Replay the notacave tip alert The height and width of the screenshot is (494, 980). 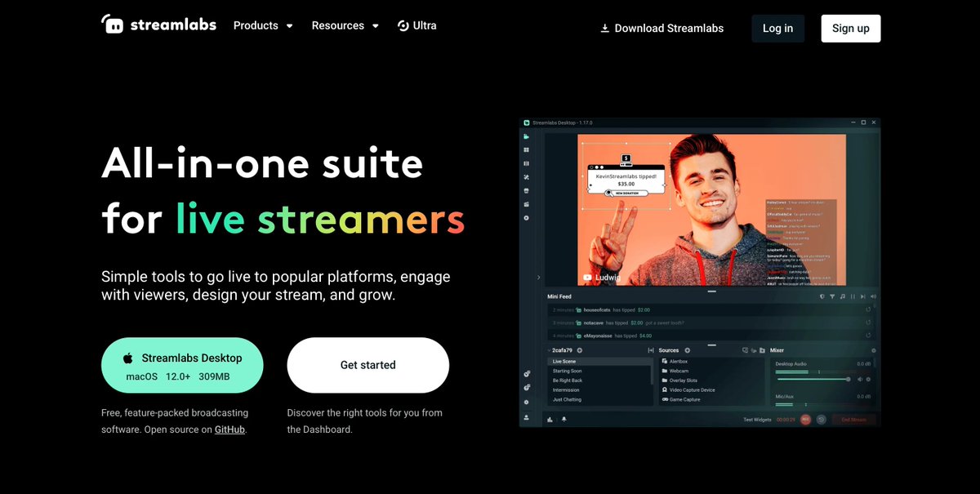coord(868,323)
